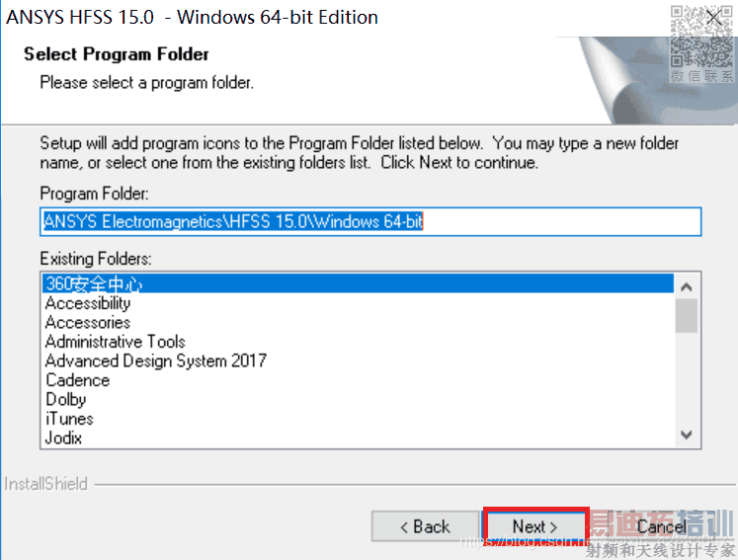Click the Program Folder text field
Viewport: 738px width, 560px height.
coord(369,222)
